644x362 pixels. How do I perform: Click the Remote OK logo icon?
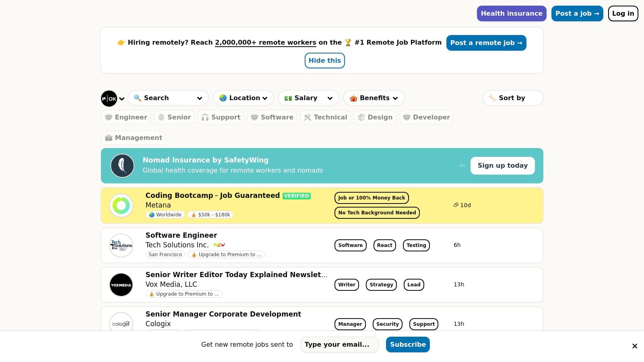coord(109,99)
